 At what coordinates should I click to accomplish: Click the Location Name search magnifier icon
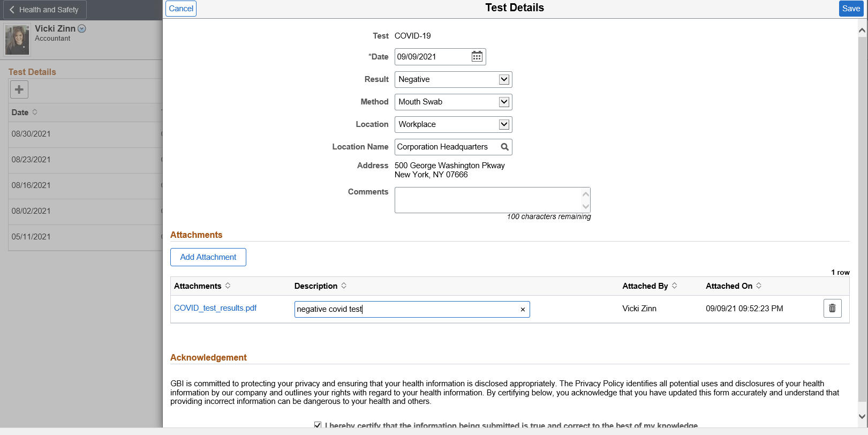[504, 147]
